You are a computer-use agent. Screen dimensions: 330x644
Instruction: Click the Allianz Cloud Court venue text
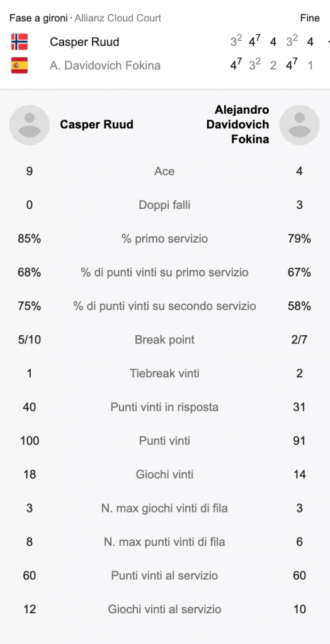pyautogui.click(x=118, y=18)
